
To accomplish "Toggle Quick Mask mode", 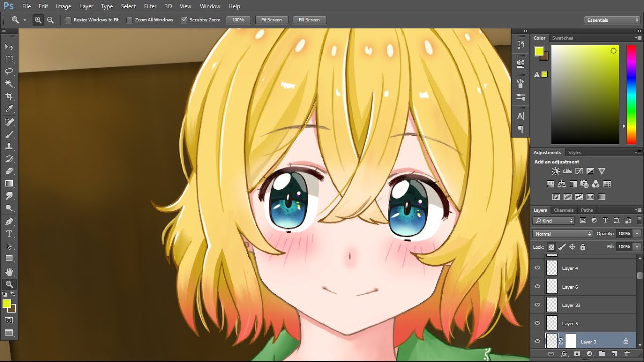I will [x=9, y=320].
